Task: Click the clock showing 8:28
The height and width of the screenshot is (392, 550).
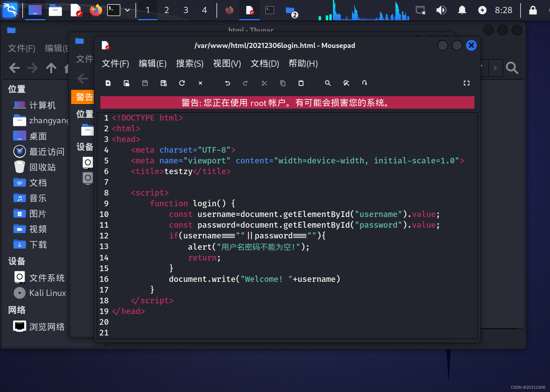Action: click(504, 10)
